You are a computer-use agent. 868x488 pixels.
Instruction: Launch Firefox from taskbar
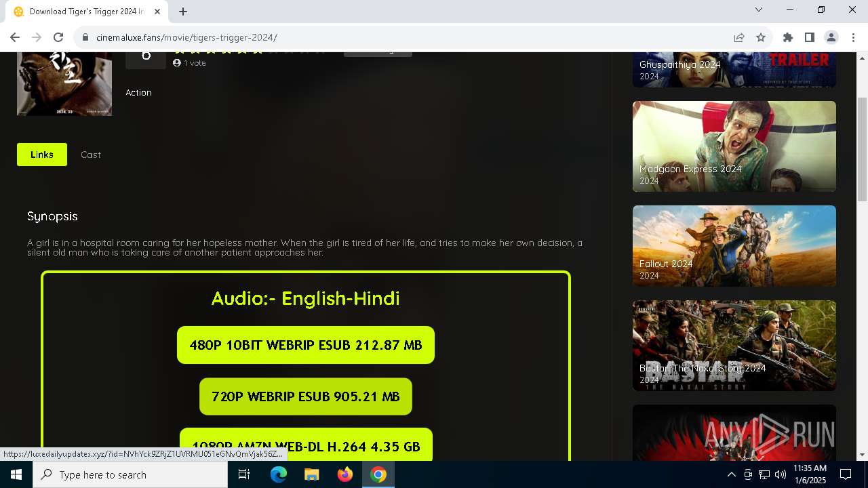point(345,474)
